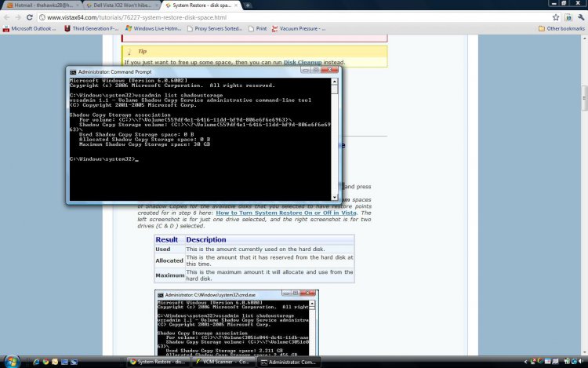Viewport: 588px width, 368px height.
Task: Switch to VCM Scanner taskbar button
Action: [223, 362]
